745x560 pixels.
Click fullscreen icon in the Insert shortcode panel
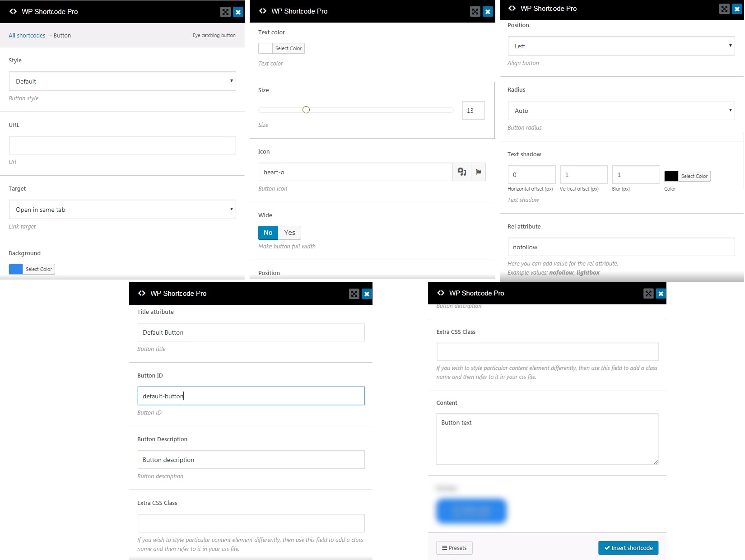(x=648, y=294)
